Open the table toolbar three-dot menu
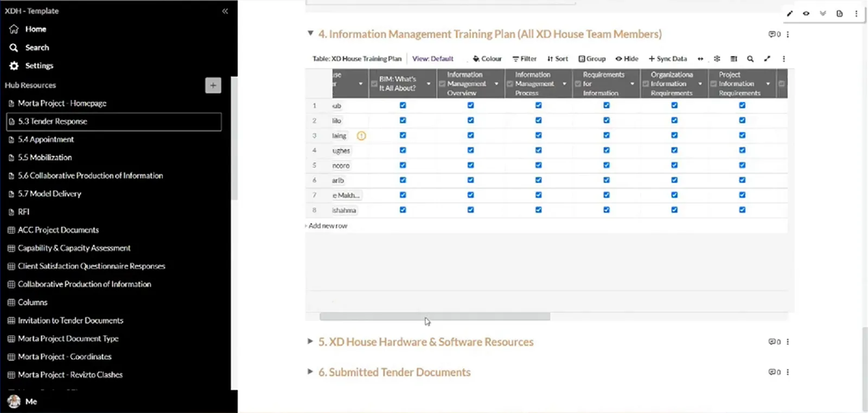The image size is (868, 413). coord(784,59)
